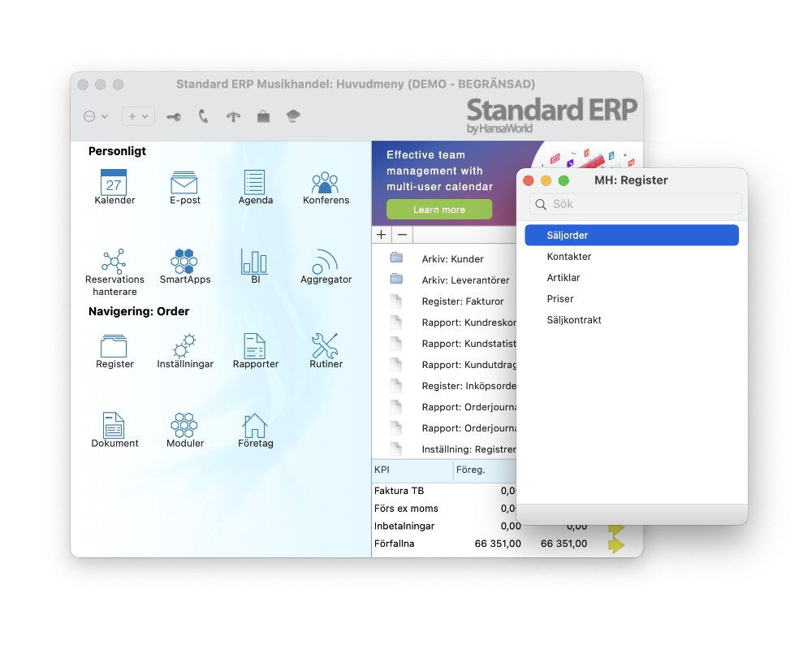The image size is (812, 650).
Task: Open the SmartApps icon
Action: [184, 262]
